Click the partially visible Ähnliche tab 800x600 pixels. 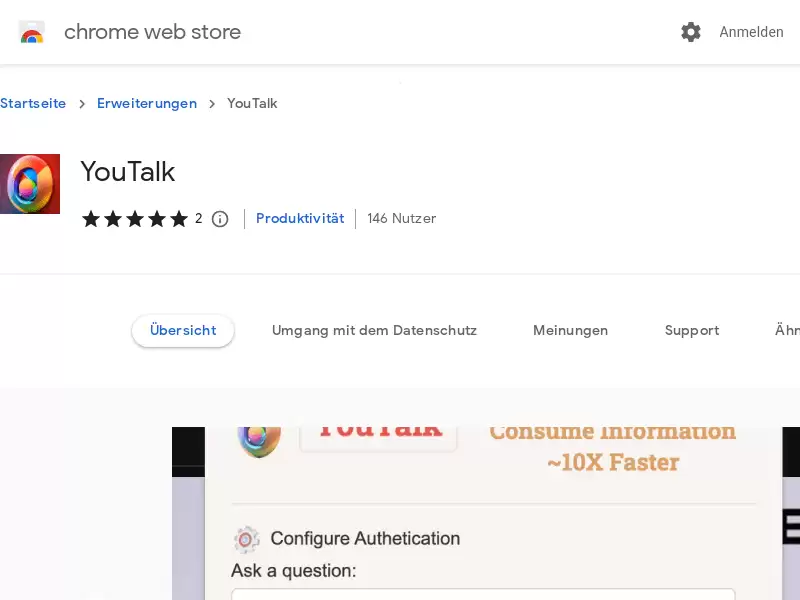click(787, 331)
